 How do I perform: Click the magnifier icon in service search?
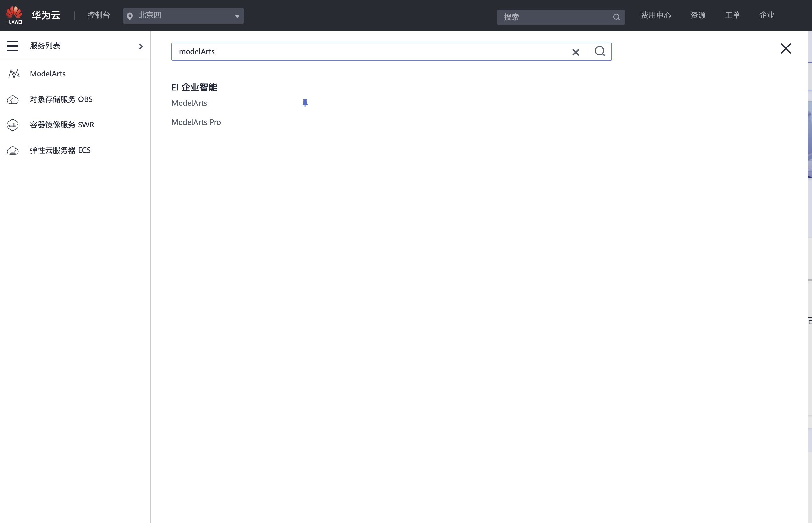[x=600, y=51]
